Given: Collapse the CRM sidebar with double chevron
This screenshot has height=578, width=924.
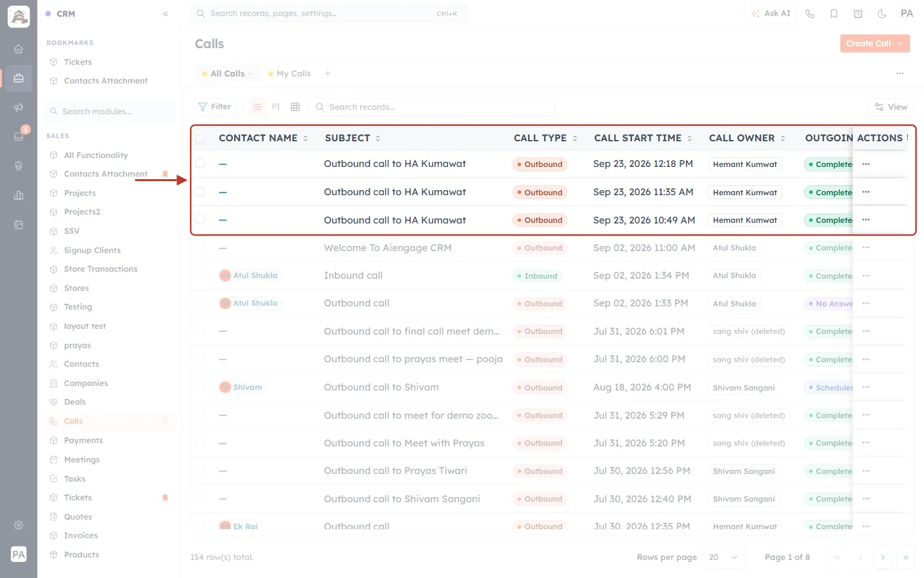Looking at the screenshot, I should click(x=166, y=13).
